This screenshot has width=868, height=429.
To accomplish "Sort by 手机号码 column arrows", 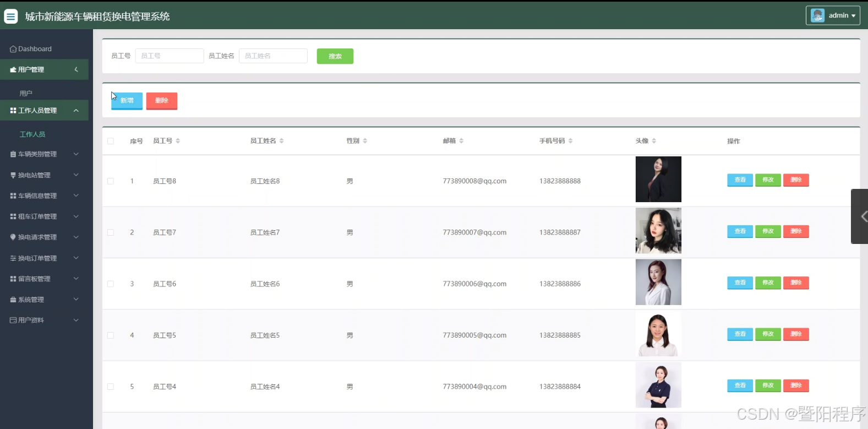I will point(570,141).
